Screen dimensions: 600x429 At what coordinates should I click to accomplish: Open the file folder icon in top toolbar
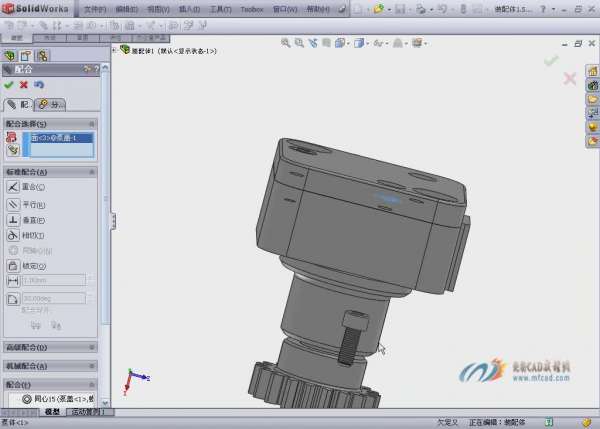pos(380,8)
